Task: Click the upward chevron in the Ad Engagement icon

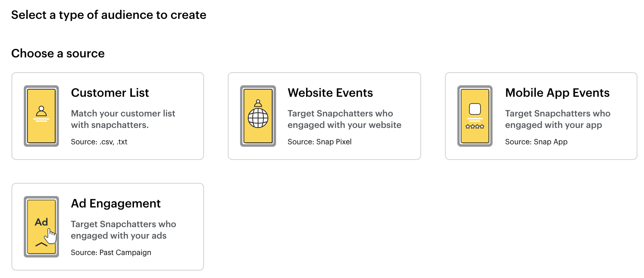Action: (x=41, y=245)
